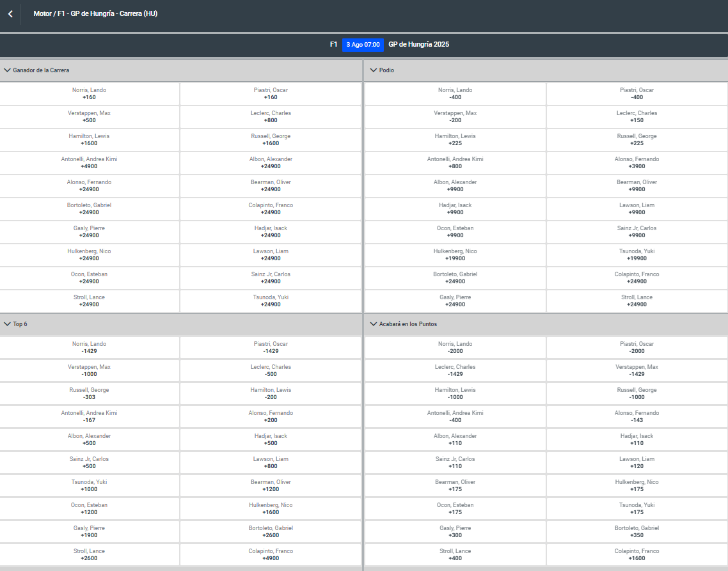Collapse the Ganador de la Carrera section
728x571 pixels.
tap(8, 70)
